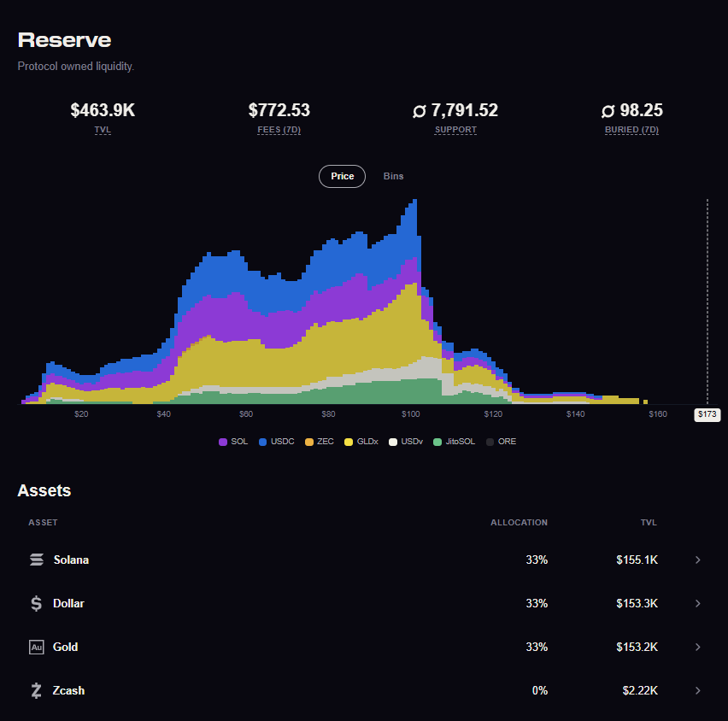Click the $153.3K TVL value

(x=637, y=604)
